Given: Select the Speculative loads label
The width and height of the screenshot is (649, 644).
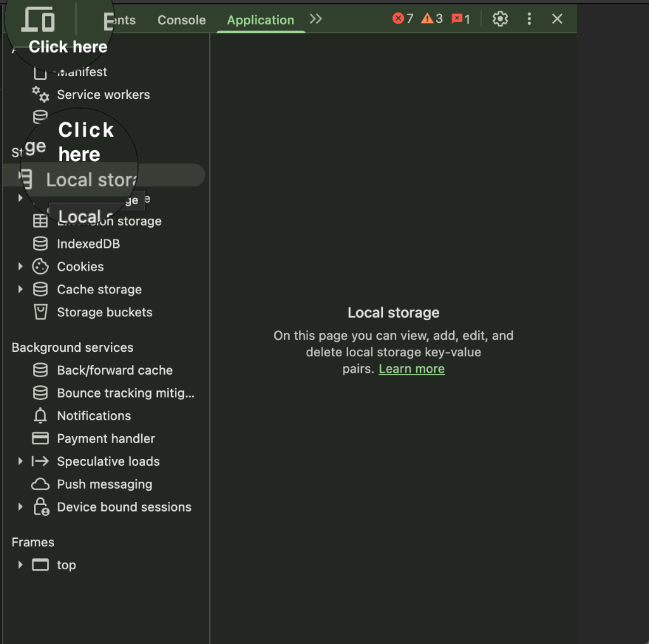Looking at the screenshot, I should (108, 461).
